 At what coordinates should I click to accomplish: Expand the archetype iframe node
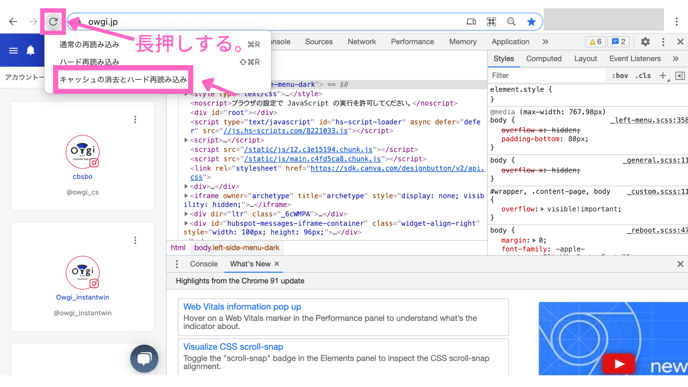(x=186, y=196)
